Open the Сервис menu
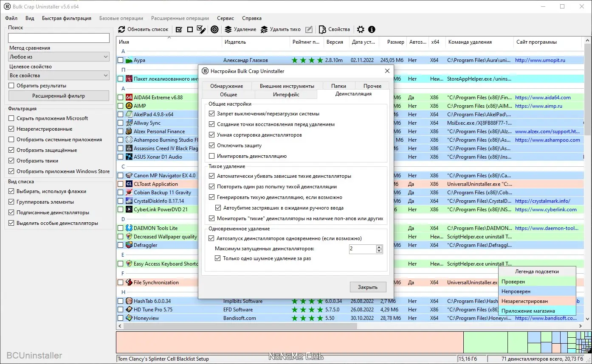Image resolution: width=592 pixels, height=364 pixels. tap(225, 18)
